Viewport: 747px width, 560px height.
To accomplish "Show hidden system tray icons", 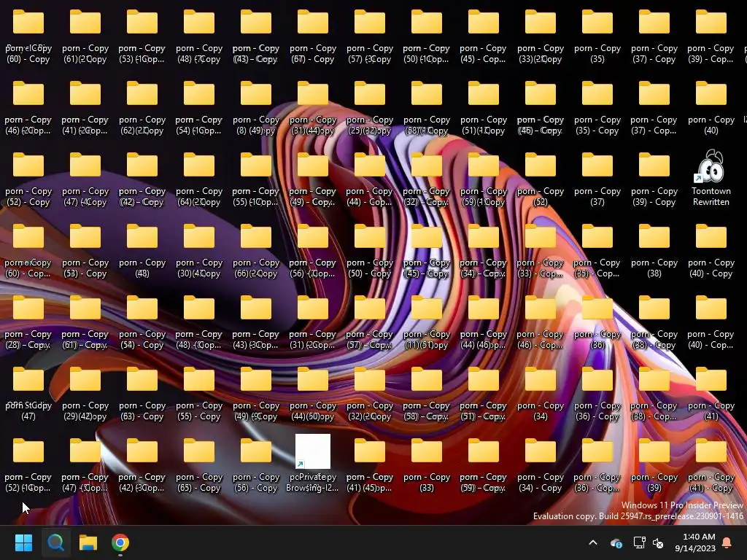I will 593,542.
